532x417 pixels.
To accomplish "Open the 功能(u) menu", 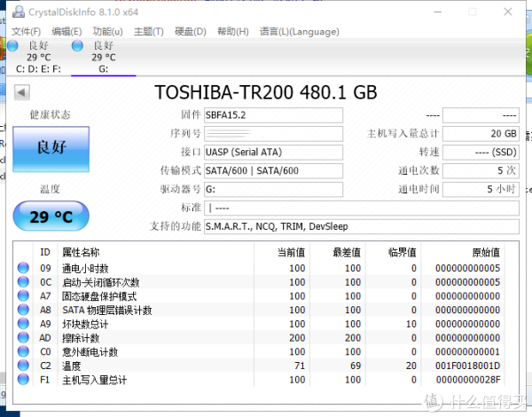I will click(x=107, y=32).
